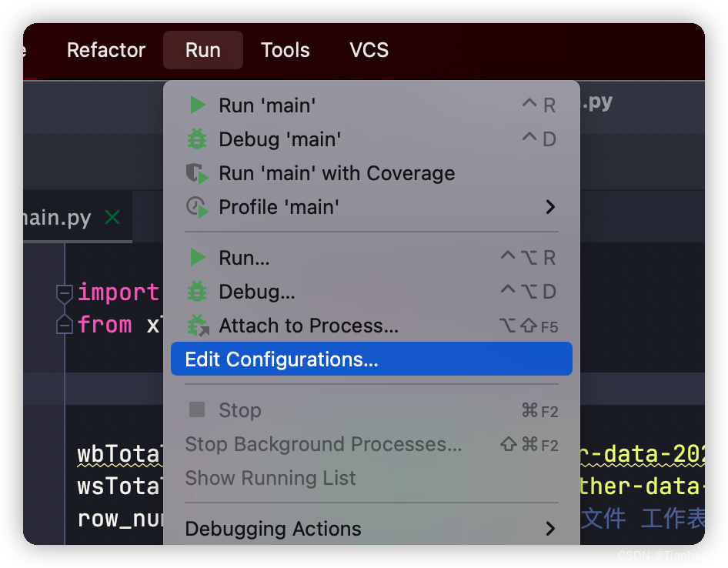728x568 pixels.
Task: Close the main.py editor tab
Action: tap(112, 218)
